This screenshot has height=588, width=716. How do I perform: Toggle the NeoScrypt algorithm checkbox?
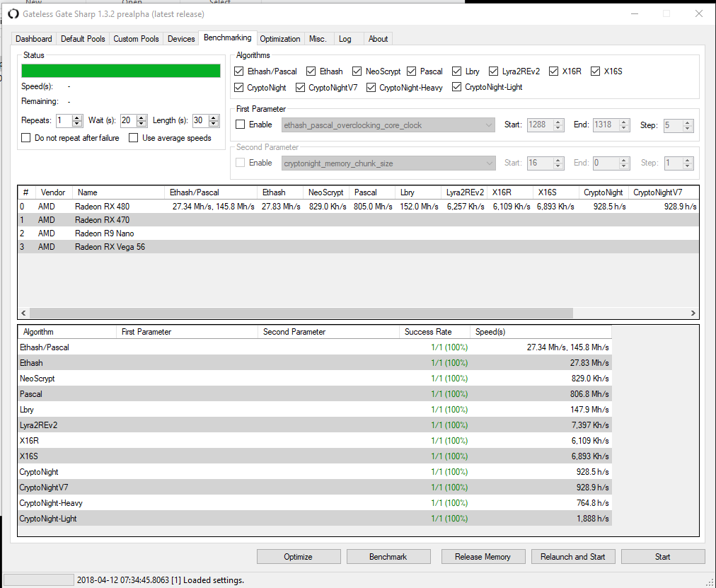357,71
